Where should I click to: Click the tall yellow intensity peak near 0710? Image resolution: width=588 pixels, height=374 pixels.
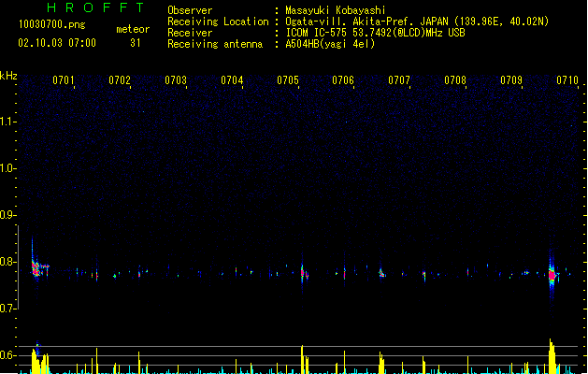point(552,356)
